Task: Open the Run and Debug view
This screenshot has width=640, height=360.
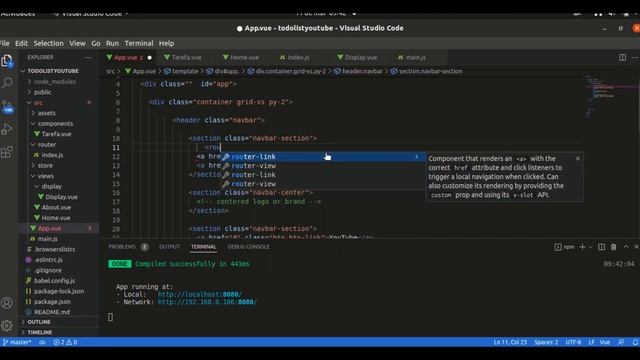Action: tap(7, 129)
